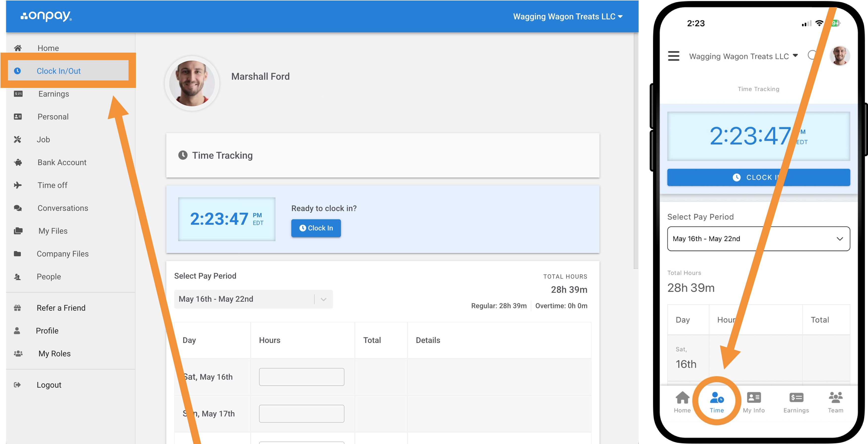
Task: Click the OnPay logo
Action: click(x=46, y=16)
